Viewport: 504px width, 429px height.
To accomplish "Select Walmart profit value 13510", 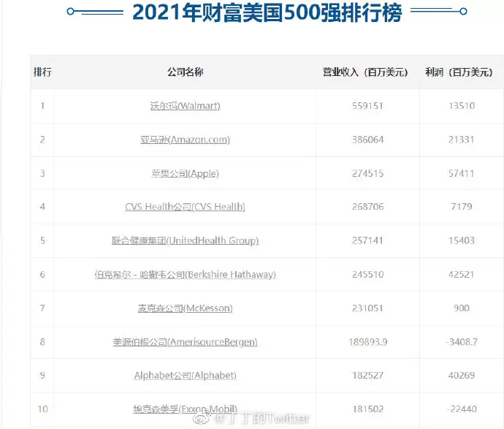I will pyautogui.click(x=462, y=106).
